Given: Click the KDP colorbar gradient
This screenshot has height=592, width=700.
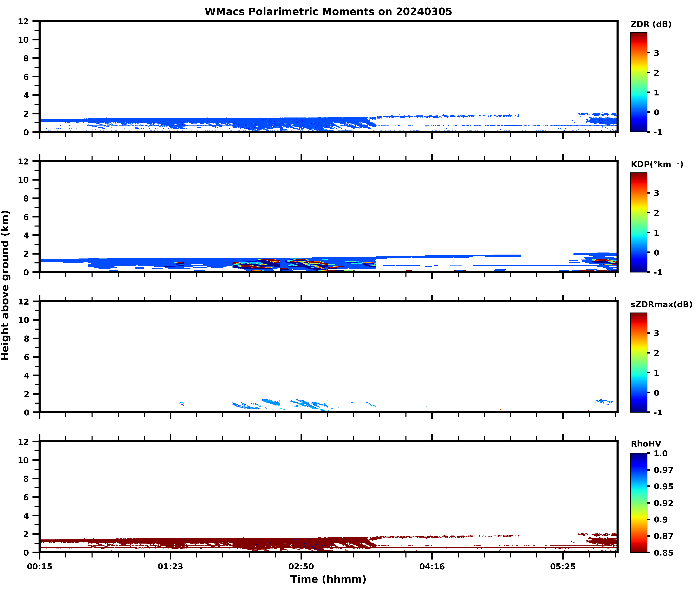Looking at the screenshot, I should point(638,222).
